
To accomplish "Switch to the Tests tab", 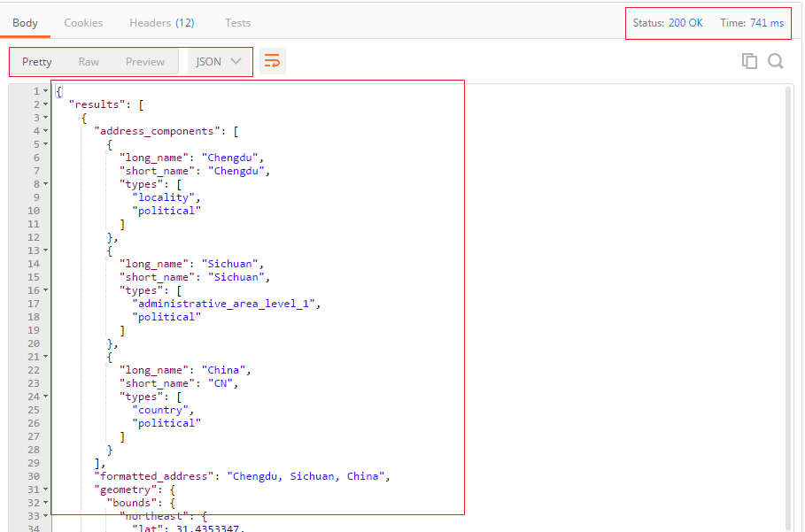I will point(237,23).
